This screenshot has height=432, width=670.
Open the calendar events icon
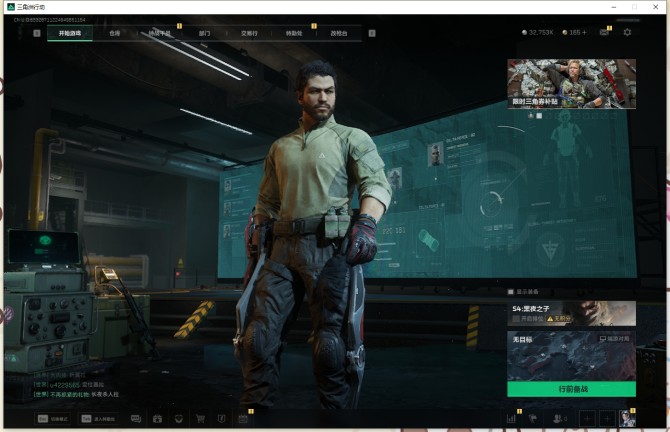click(x=243, y=419)
